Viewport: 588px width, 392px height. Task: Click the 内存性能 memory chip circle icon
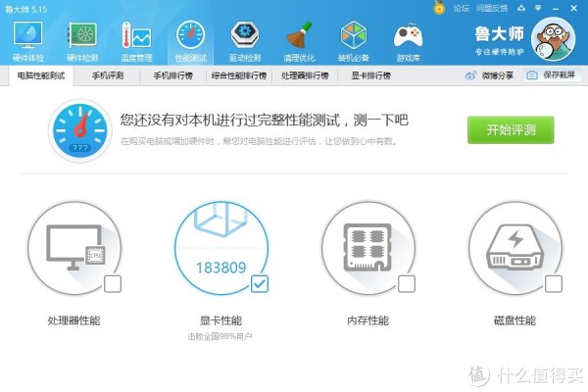tap(368, 248)
